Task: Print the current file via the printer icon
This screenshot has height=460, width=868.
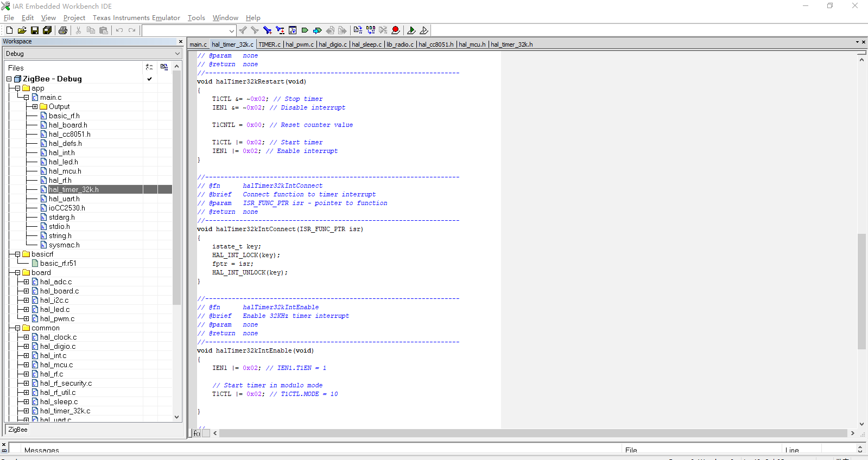Action: tap(63, 30)
